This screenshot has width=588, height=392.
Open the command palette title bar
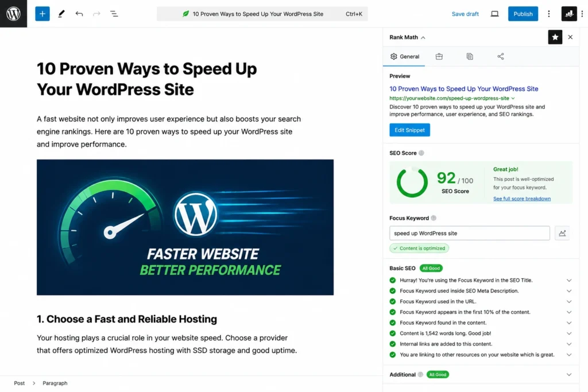click(262, 14)
